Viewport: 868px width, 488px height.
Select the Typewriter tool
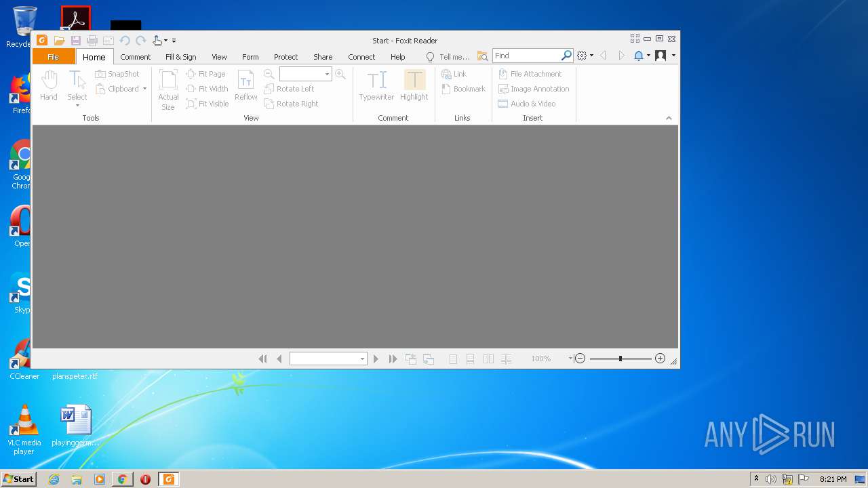[376, 85]
